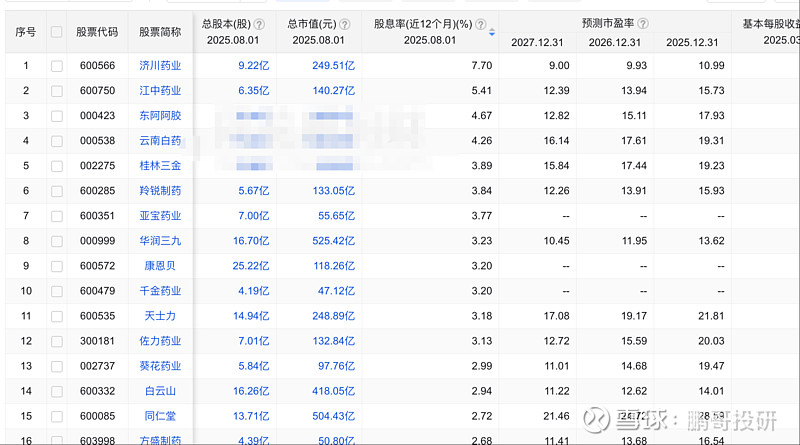This screenshot has width=800, height=445.
Task: Toggle the select-all checkbox in header
Action: click(57, 32)
